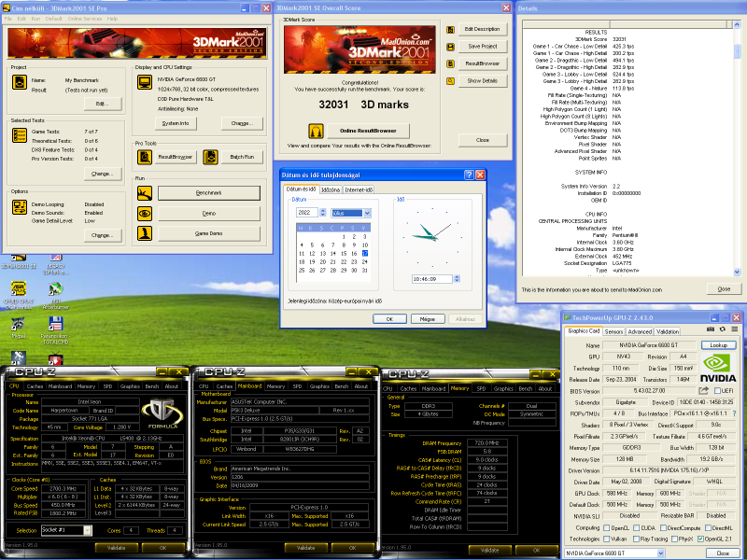Click the Details list scroll-down arrow
This screenshot has width=747, height=560.
point(737,272)
